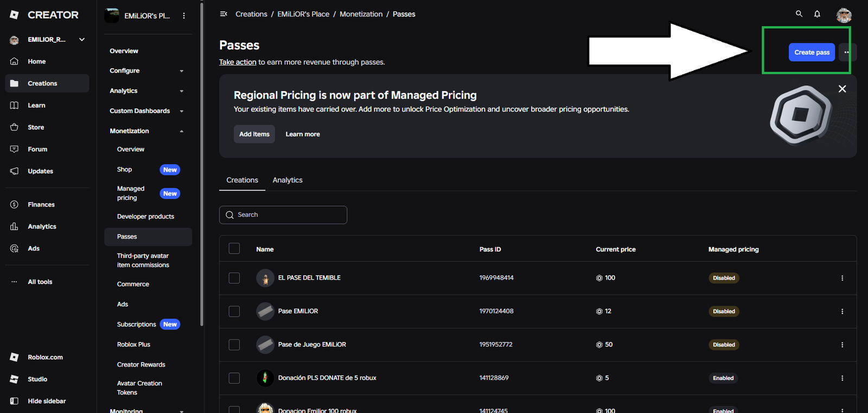The height and width of the screenshot is (413, 868).
Task: Click Add items in the pricing banner
Action: [254, 134]
